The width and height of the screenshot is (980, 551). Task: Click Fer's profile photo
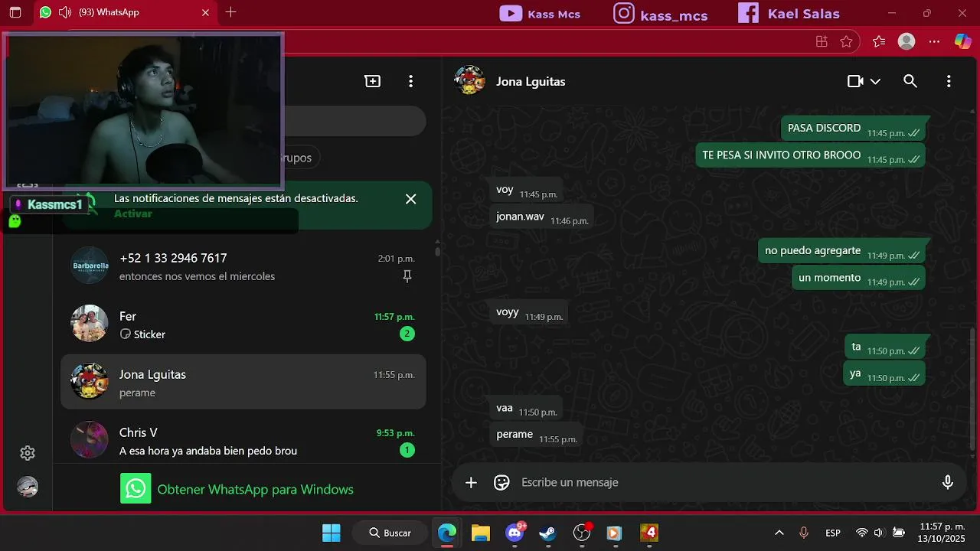[90, 324]
